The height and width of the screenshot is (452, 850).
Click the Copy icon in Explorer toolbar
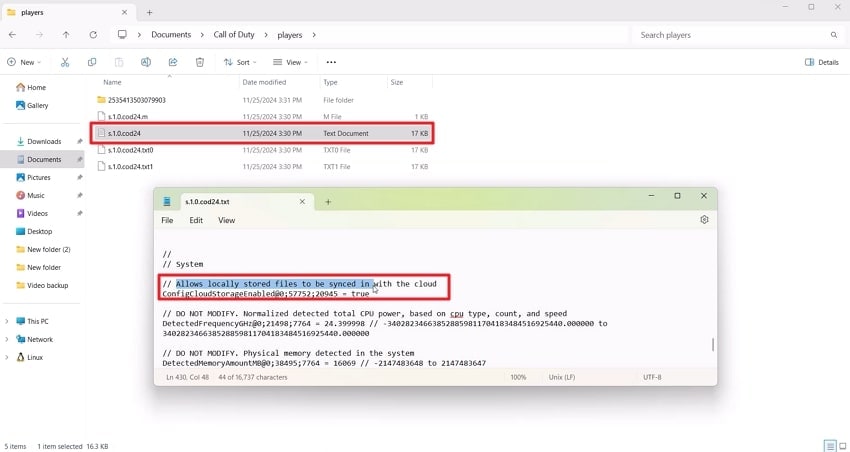pyautogui.click(x=92, y=62)
